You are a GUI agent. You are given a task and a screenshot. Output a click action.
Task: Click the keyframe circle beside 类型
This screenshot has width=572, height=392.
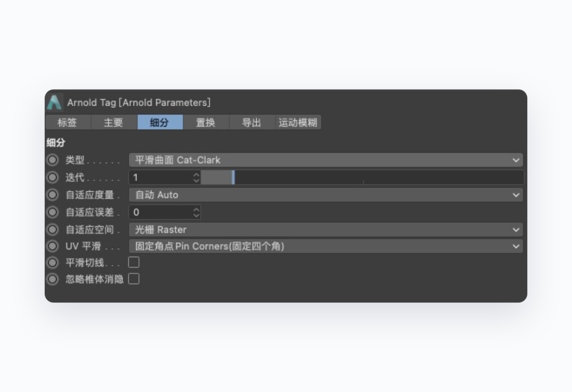[x=52, y=160]
